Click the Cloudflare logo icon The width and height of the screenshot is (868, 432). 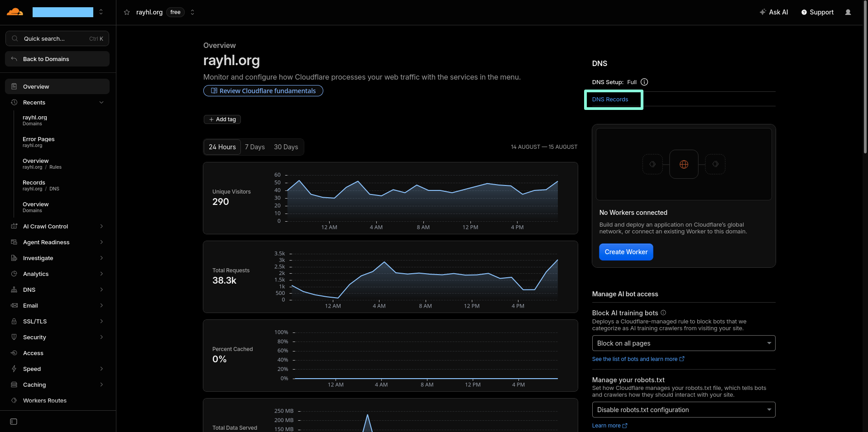click(15, 12)
